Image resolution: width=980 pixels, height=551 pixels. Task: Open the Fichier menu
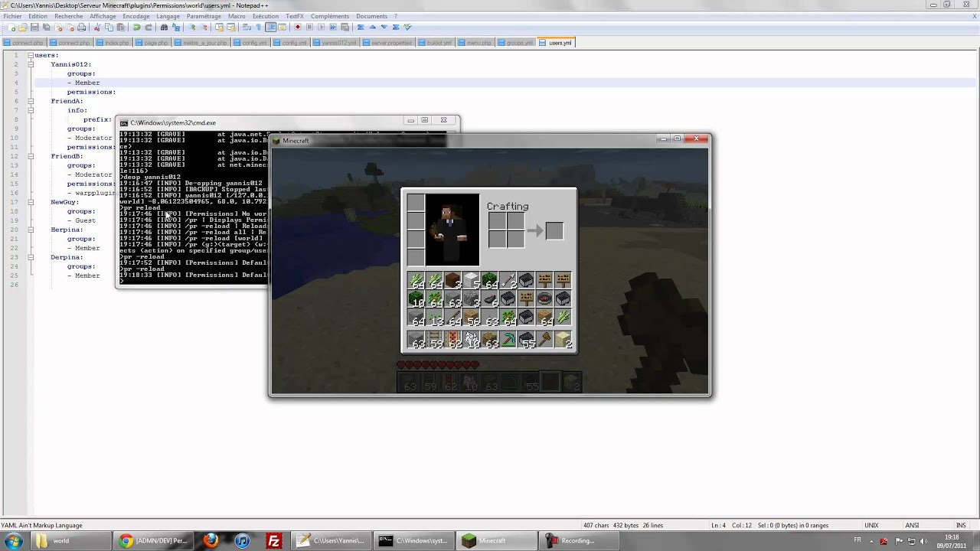pos(12,16)
